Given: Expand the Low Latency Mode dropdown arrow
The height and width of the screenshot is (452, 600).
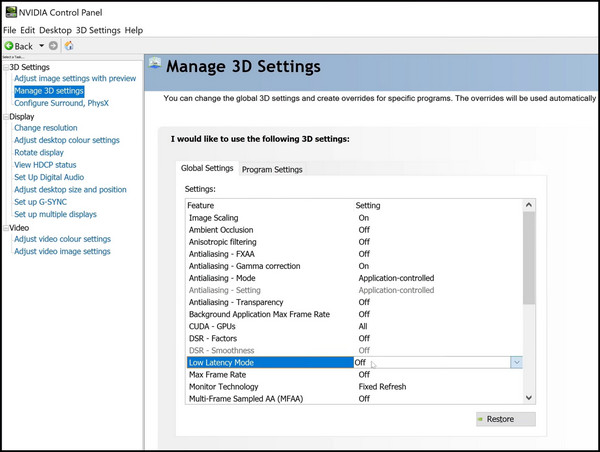Looking at the screenshot, I should click(516, 362).
